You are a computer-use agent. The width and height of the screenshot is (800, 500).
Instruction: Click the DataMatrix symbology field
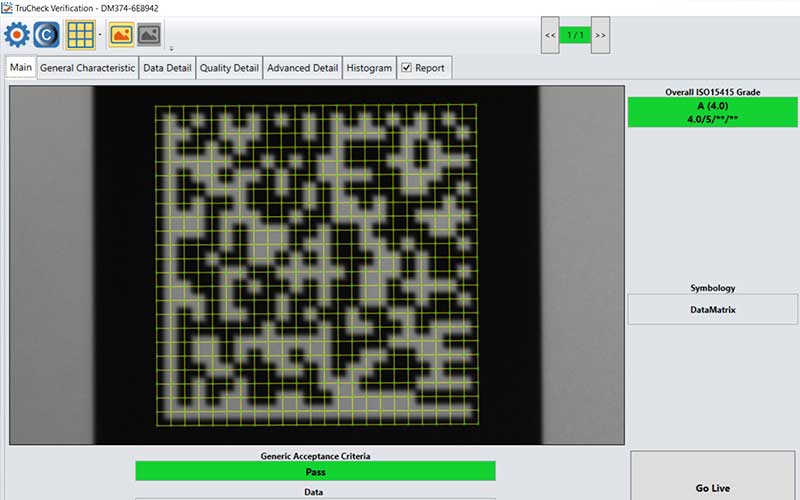712,310
